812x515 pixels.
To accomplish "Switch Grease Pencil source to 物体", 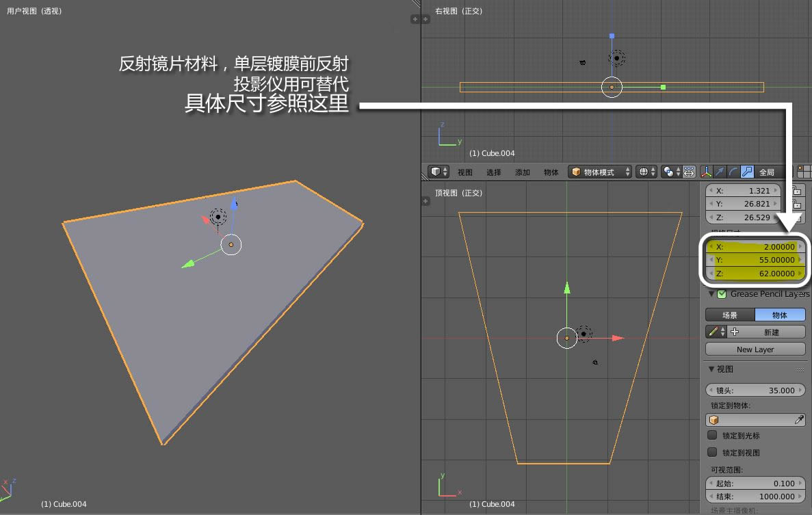I will (780, 315).
